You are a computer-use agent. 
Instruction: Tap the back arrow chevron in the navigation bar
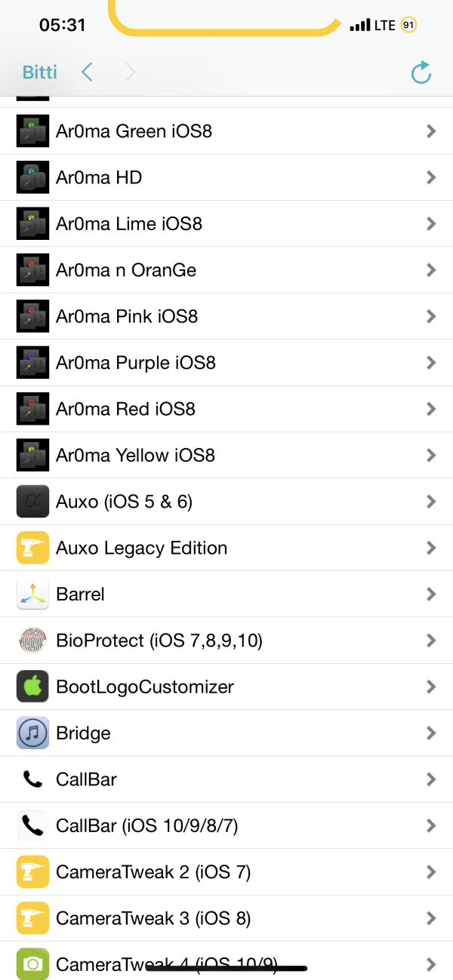[88, 72]
